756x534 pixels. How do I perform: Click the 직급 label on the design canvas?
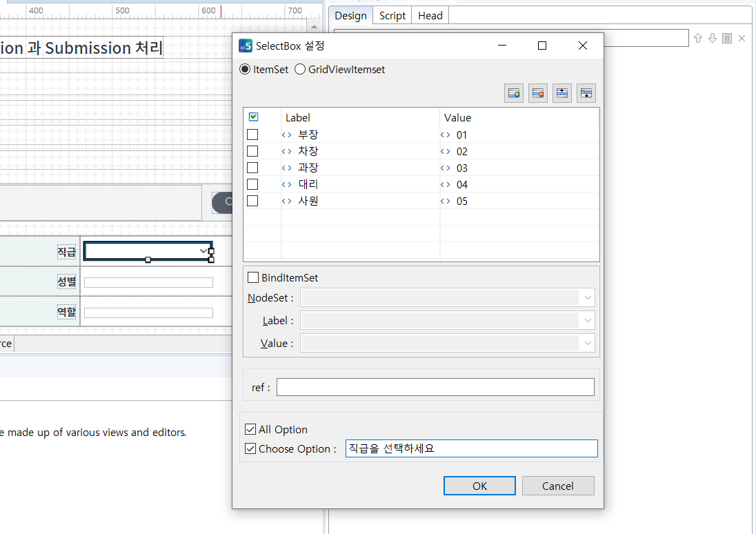67,252
